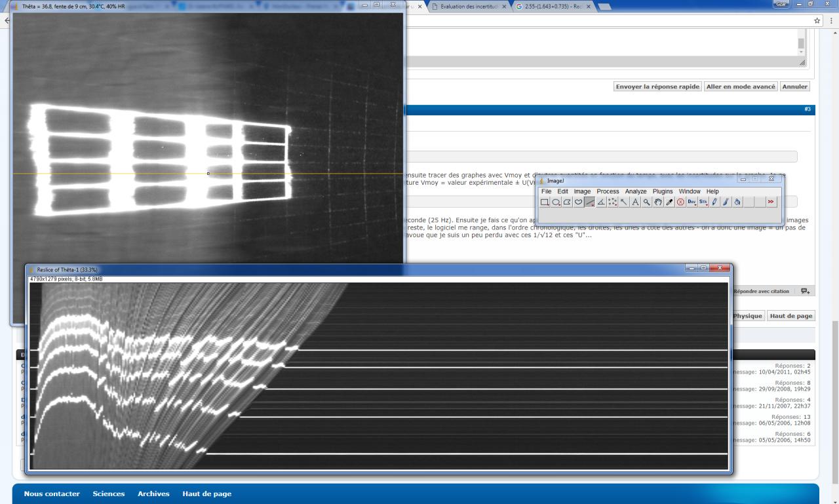The height and width of the screenshot is (504, 839).
Task: Open the Stk stacks menu tool
Action: 703,203
